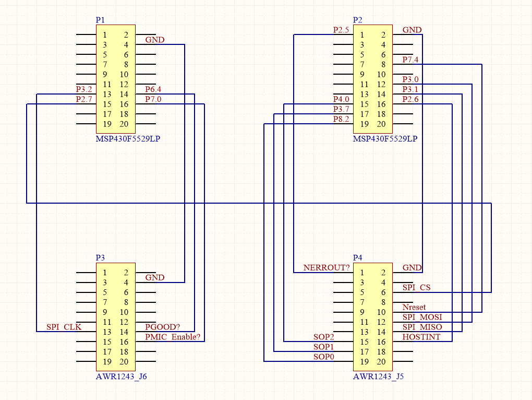The width and height of the screenshot is (532, 400).
Task: Select the P4.0 net label
Action: click(x=341, y=99)
